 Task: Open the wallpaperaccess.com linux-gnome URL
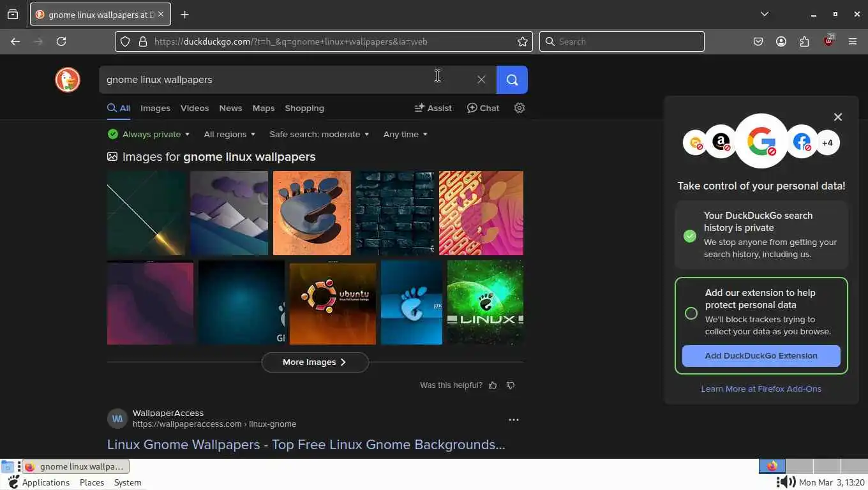click(214, 424)
